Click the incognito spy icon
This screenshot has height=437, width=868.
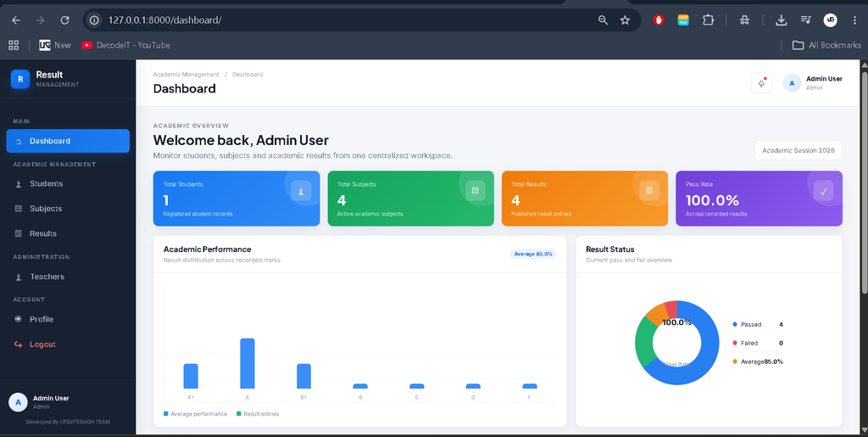coord(744,20)
